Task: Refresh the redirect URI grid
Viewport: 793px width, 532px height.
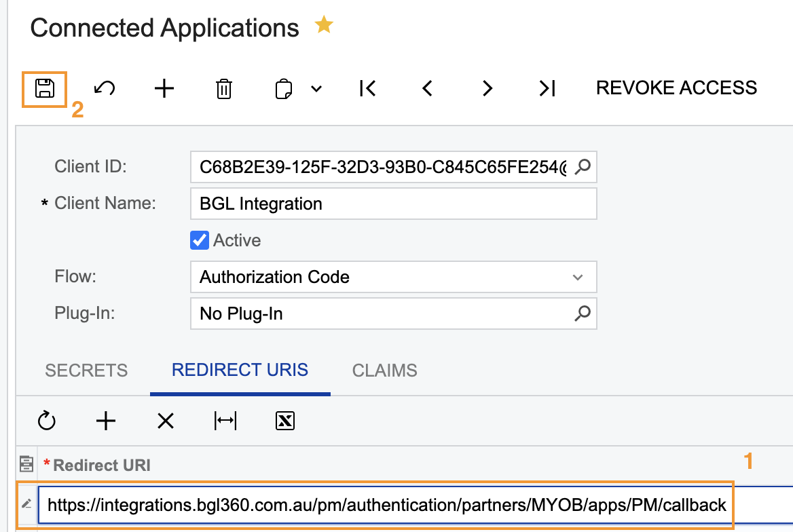Action: coord(47,421)
